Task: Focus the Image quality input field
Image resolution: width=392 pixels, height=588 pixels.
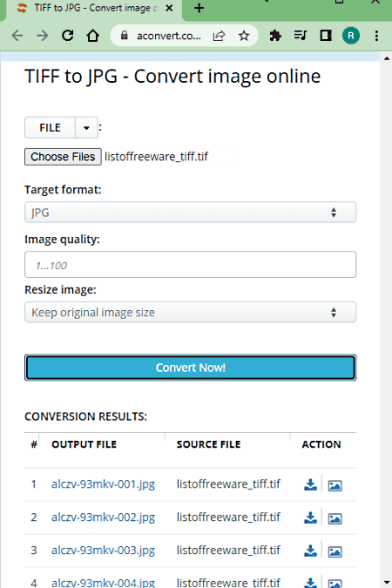Action: coord(190,265)
